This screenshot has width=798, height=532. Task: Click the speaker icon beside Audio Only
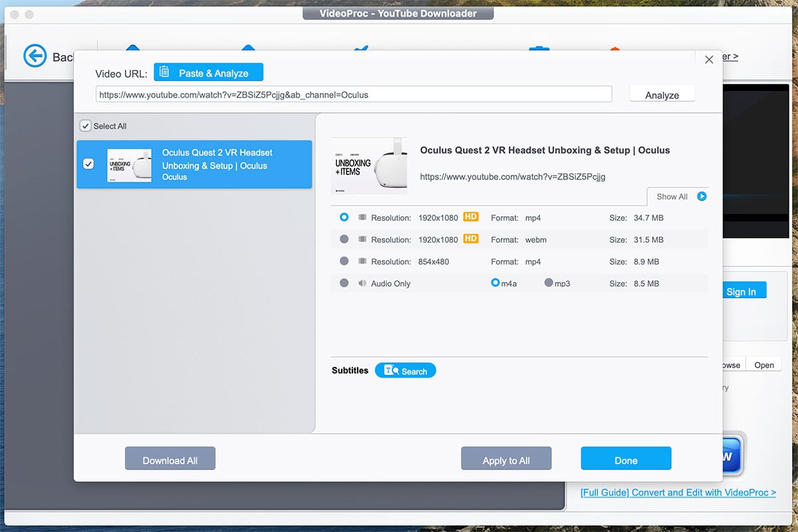pos(362,283)
